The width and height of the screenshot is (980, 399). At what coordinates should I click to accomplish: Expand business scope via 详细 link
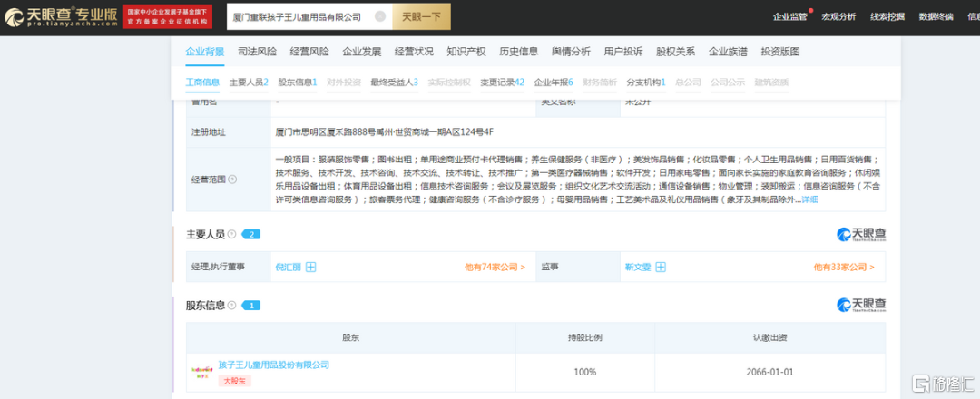click(x=810, y=199)
